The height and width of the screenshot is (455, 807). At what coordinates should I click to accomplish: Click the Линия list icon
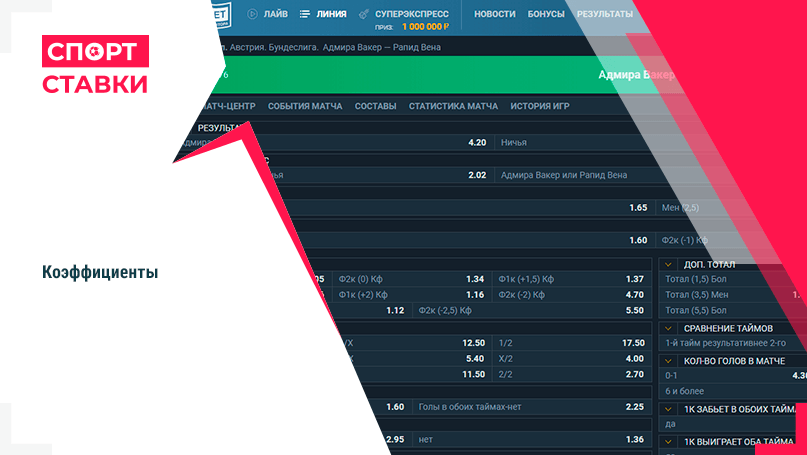(306, 14)
